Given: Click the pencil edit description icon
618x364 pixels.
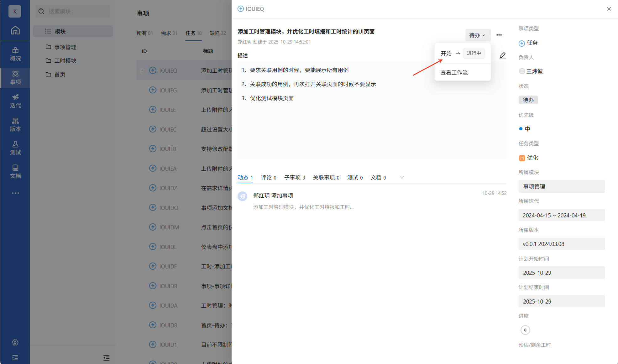Looking at the screenshot, I should pos(502,55).
